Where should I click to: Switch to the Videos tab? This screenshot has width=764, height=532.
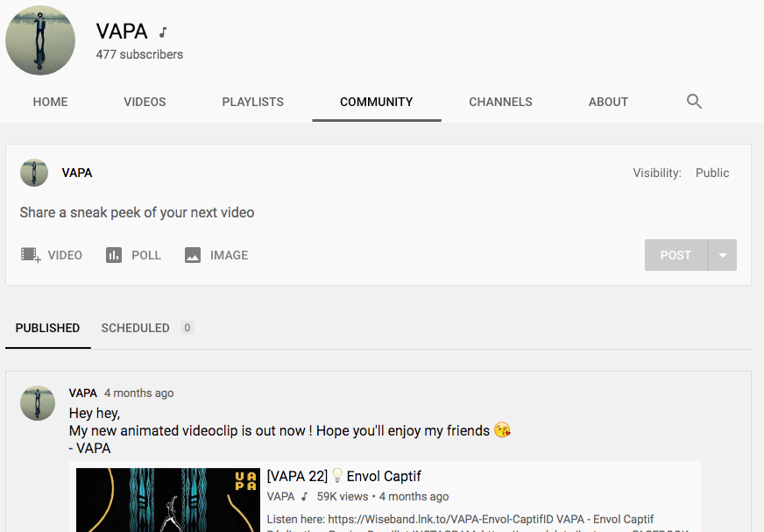pyautogui.click(x=145, y=102)
